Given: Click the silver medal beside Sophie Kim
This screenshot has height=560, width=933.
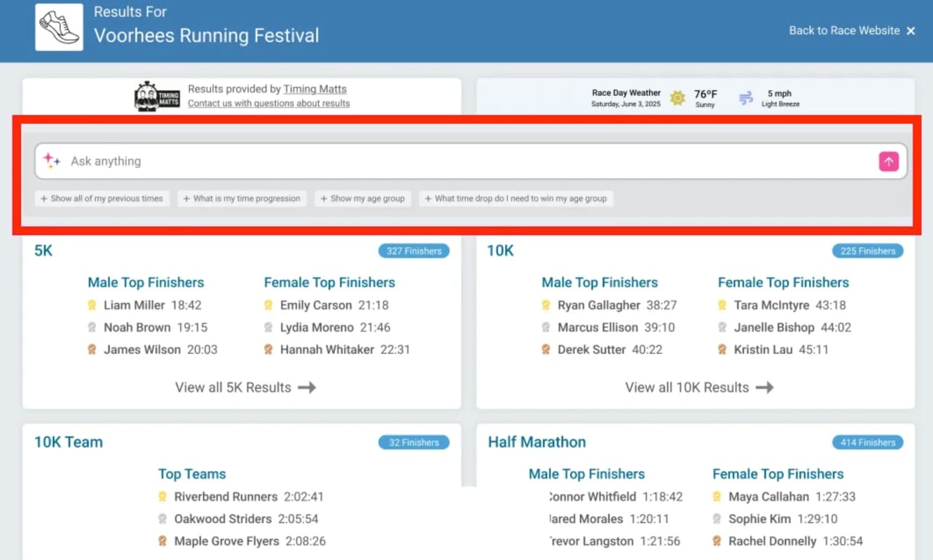Looking at the screenshot, I should (717, 519).
